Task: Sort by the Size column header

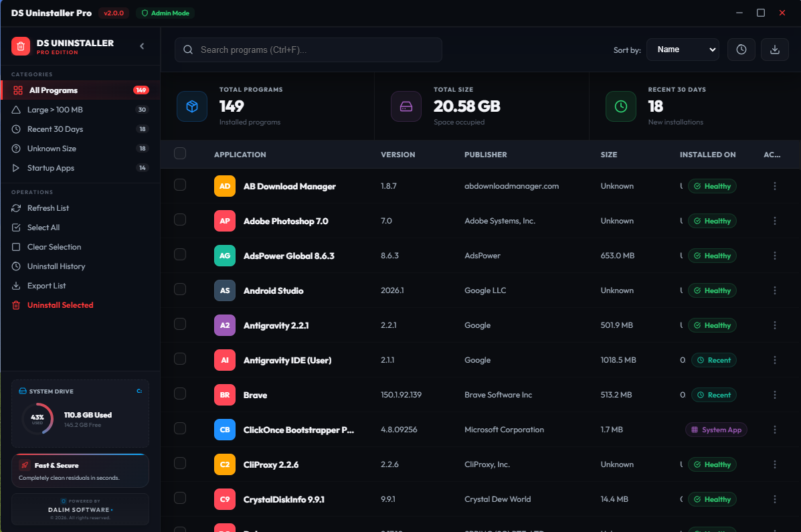Action: [x=608, y=155]
